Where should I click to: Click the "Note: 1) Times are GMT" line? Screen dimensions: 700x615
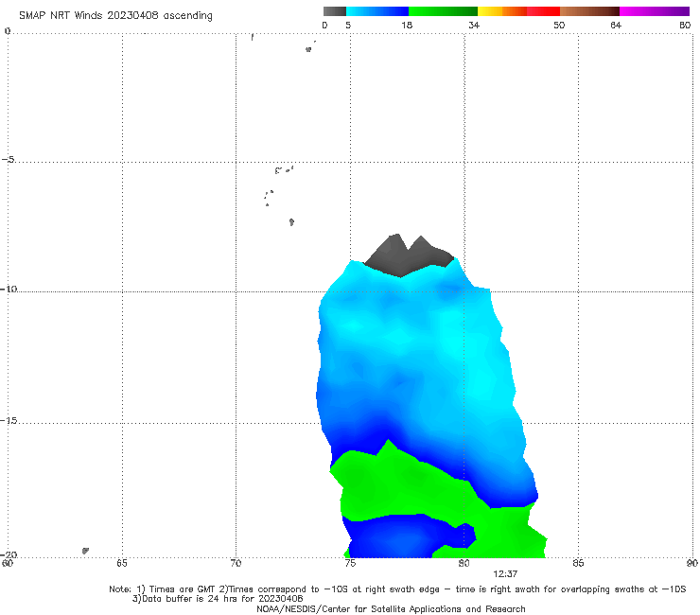click(x=397, y=589)
